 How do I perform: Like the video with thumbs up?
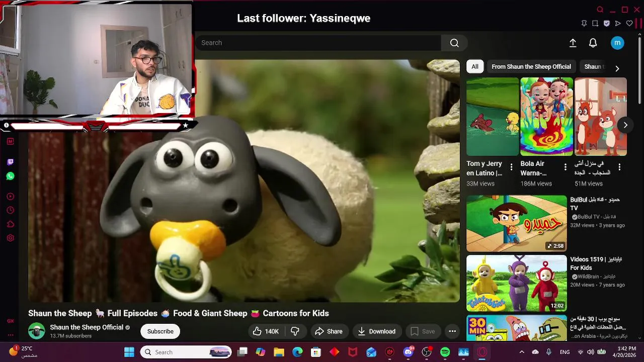point(266,331)
